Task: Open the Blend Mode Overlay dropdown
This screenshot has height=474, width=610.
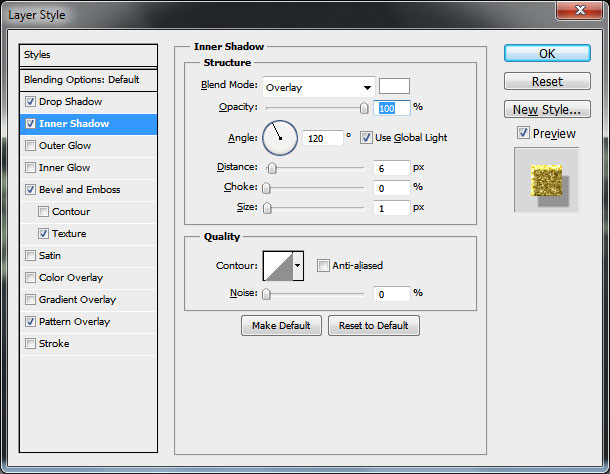Action: pos(319,87)
